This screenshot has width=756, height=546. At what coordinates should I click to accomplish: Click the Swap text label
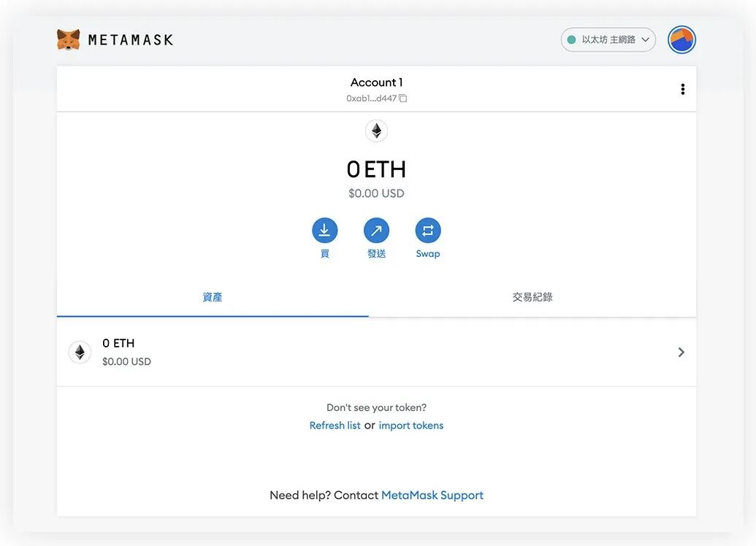point(427,253)
